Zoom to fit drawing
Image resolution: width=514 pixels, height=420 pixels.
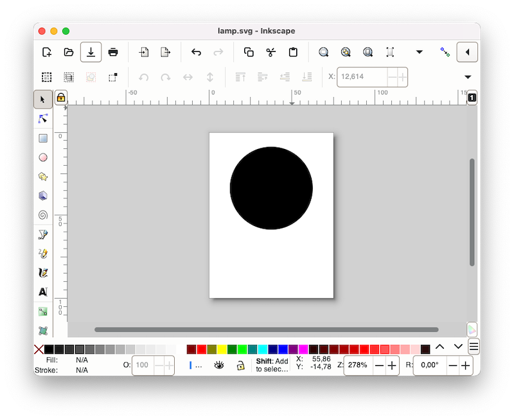coord(346,52)
